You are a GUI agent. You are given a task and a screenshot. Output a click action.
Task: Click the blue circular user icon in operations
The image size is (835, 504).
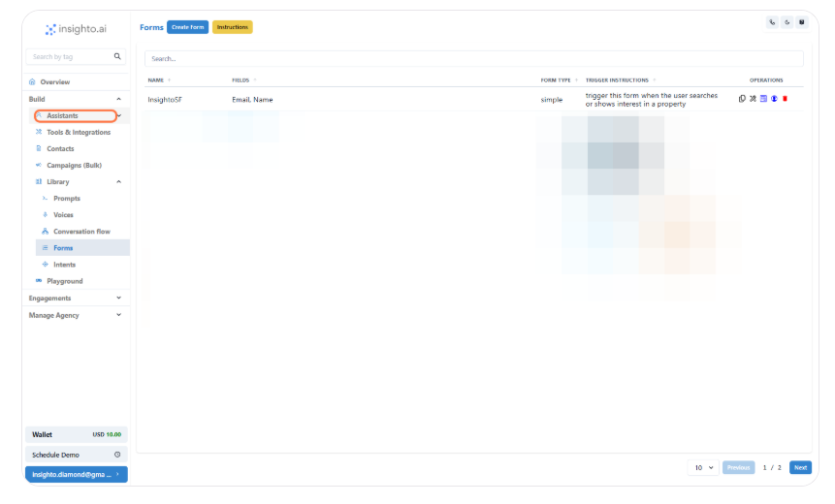774,99
